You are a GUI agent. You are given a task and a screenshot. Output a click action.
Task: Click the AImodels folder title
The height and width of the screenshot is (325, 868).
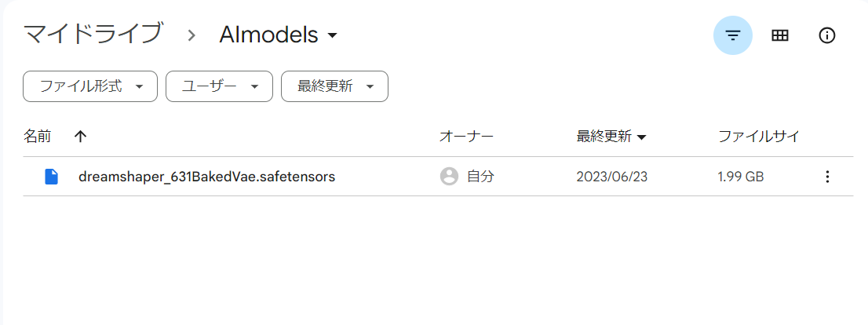coord(268,35)
